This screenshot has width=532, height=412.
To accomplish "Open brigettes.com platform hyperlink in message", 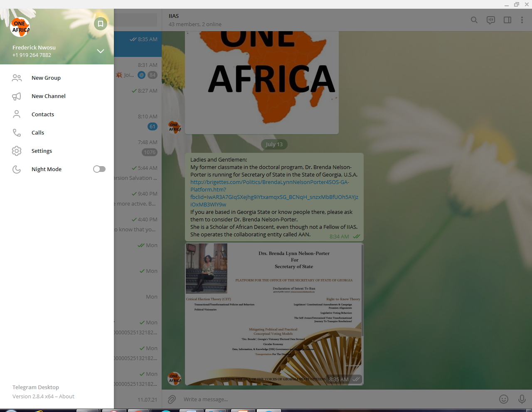I will [x=274, y=193].
